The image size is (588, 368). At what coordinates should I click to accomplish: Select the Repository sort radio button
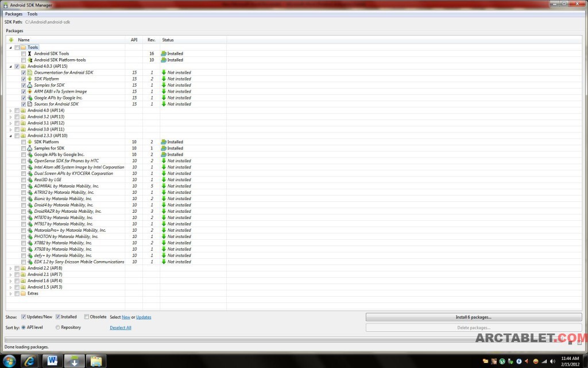point(58,327)
